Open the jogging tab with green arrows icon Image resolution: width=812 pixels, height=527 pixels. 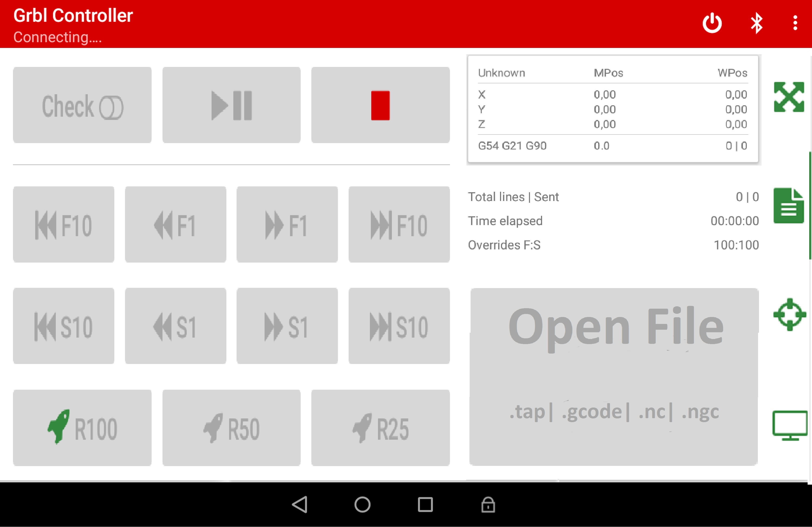point(789,97)
